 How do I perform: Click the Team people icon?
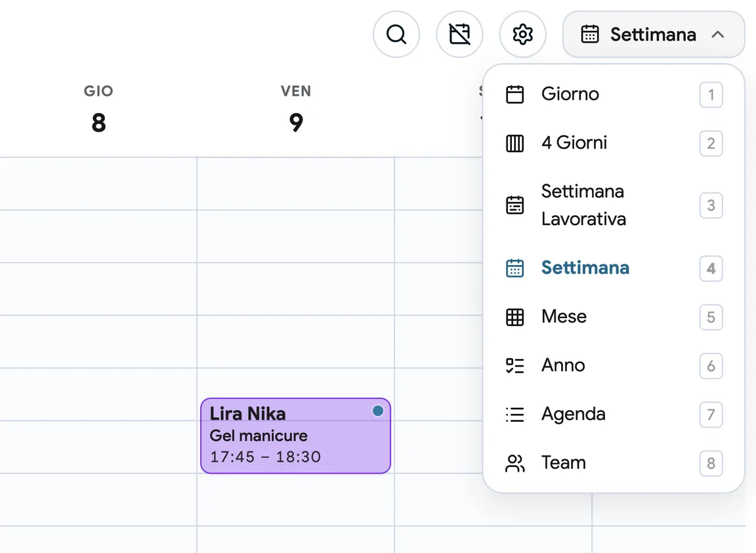click(514, 463)
